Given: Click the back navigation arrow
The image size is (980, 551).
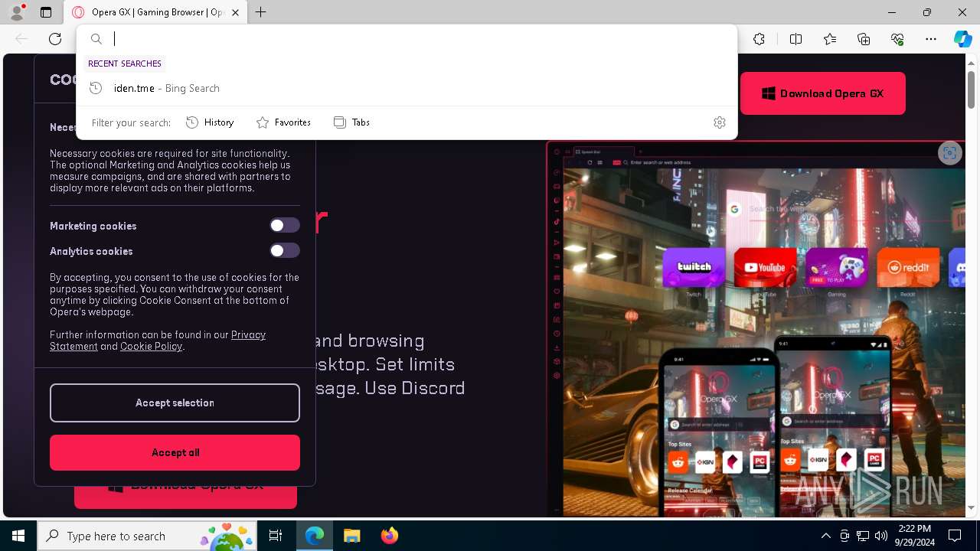Looking at the screenshot, I should coord(21,39).
